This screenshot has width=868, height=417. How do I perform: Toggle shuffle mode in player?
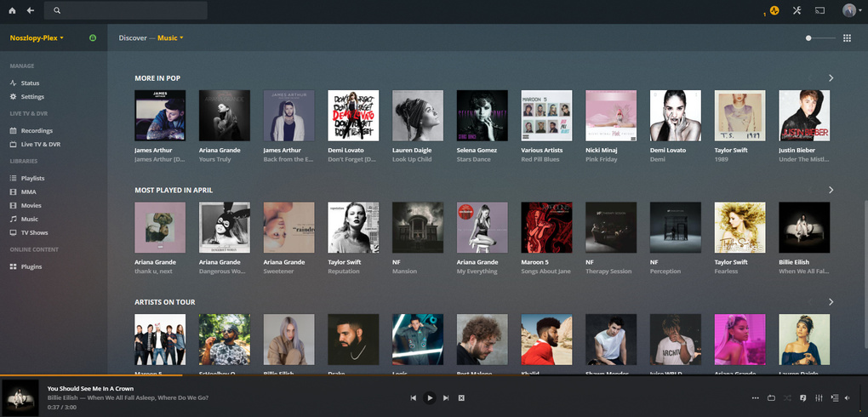click(788, 397)
